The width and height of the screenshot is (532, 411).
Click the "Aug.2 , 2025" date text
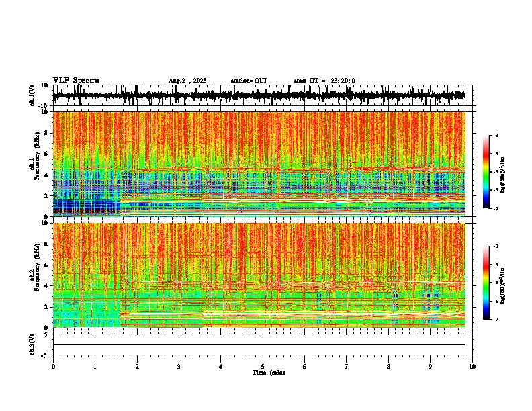click(x=187, y=81)
